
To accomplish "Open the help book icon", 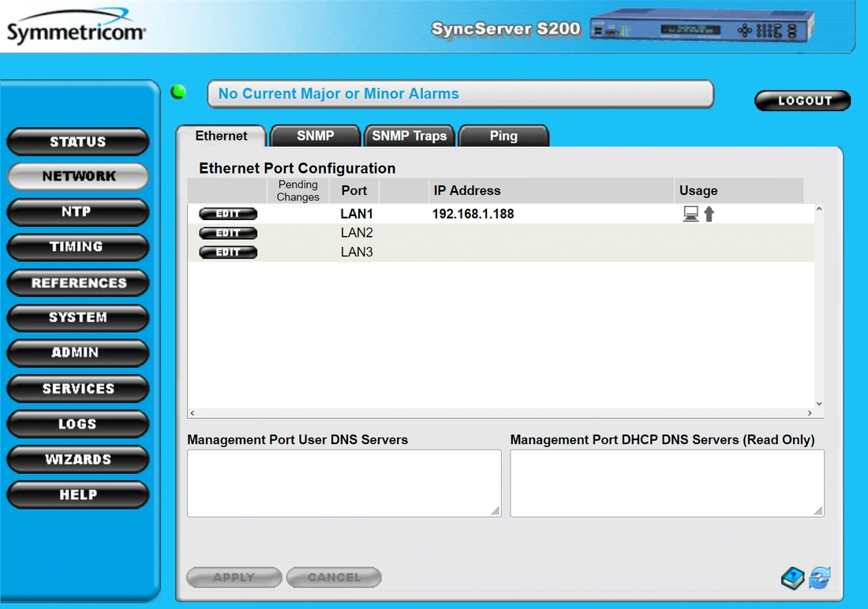I will coord(793,578).
